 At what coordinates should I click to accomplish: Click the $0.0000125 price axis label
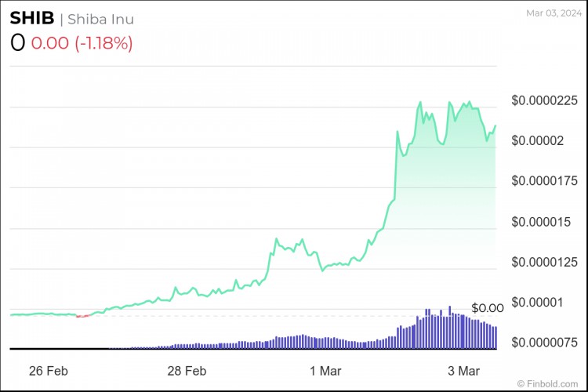pyautogui.click(x=545, y=262)
